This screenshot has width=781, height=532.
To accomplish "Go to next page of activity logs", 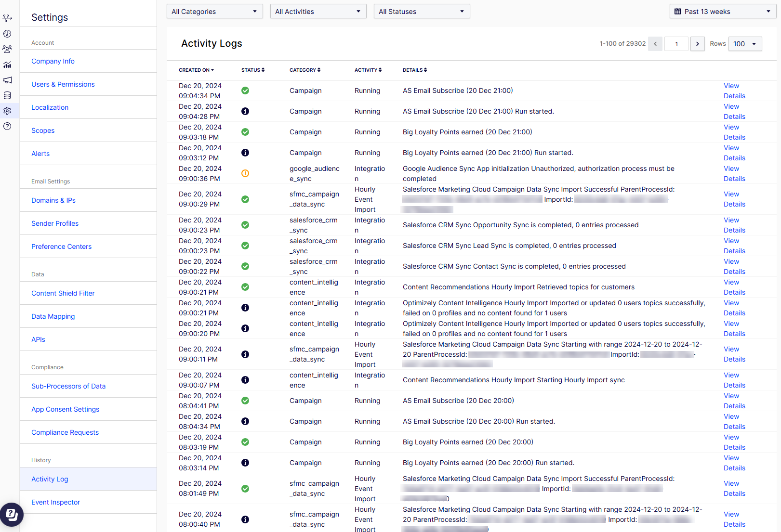I will point(697,44).
